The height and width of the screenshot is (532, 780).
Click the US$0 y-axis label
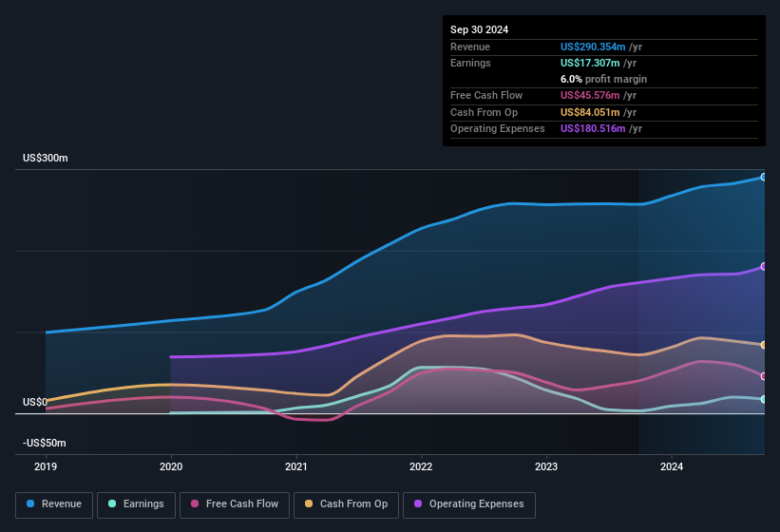[35, 402]
